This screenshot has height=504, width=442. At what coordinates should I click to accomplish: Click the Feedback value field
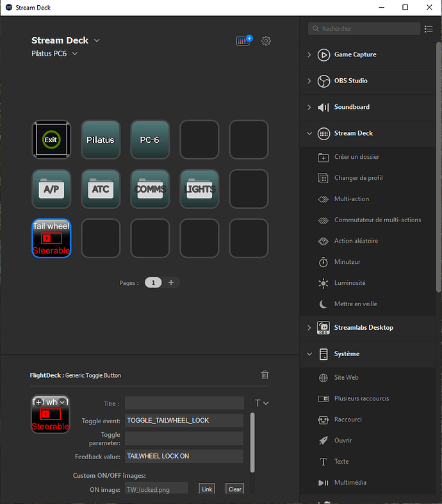pyautogui.click(x=184, y=456)
